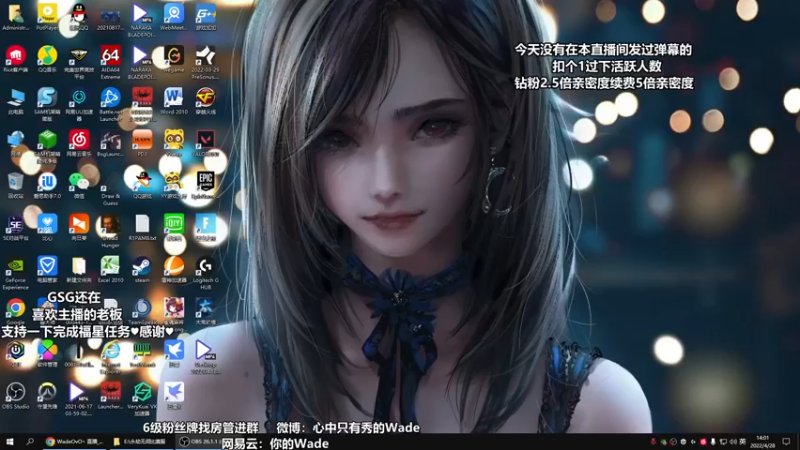Open the taskbar clock showing 14:01
The width and height of the screenshot is (800, 450).
coord(763,442)
